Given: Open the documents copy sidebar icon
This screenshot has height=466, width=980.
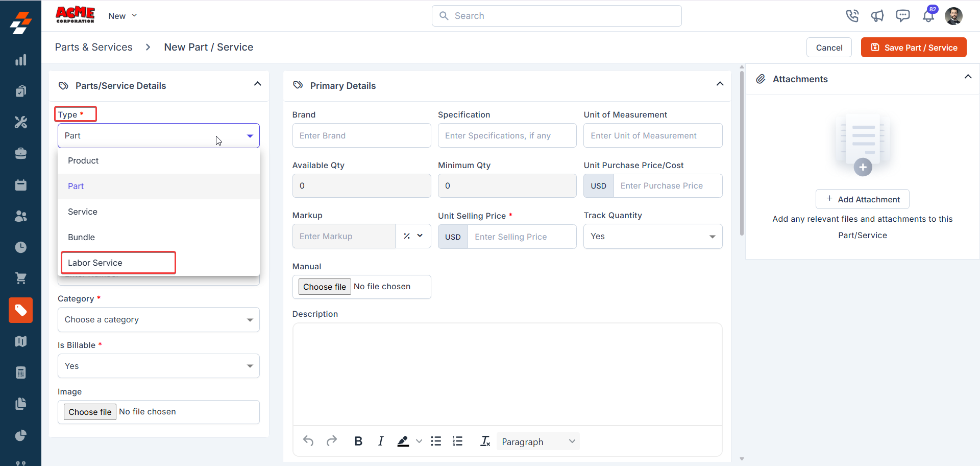Looking at the screenshot, I should pos(20,404).
